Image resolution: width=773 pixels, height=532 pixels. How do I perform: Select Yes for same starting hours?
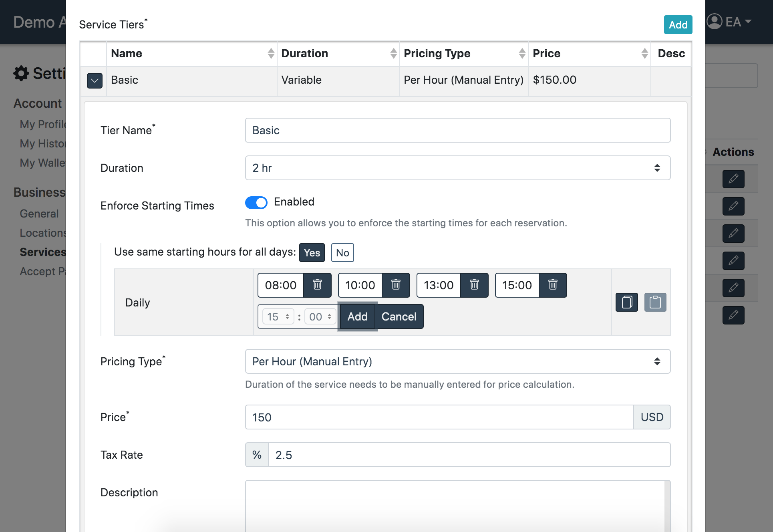point(312,253)
